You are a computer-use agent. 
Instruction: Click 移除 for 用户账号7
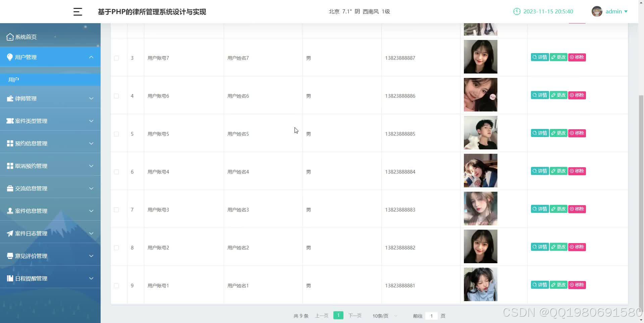[577, 57]
